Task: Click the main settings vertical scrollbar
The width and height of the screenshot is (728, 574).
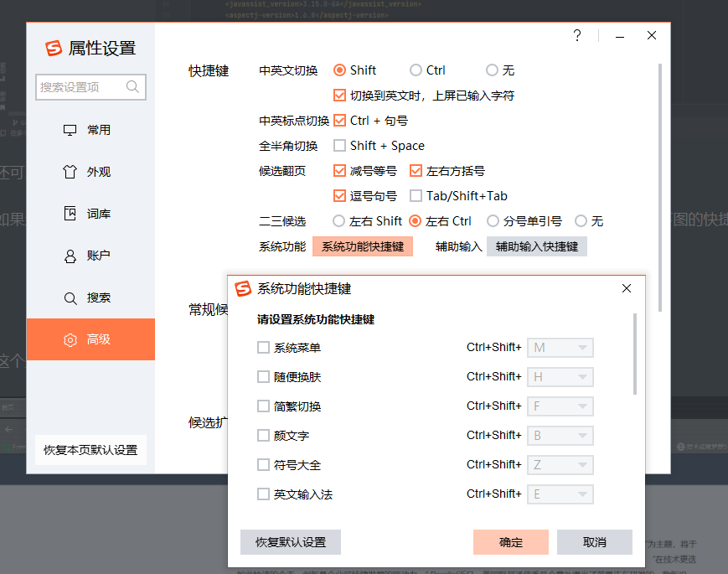Action: point(660,188)
